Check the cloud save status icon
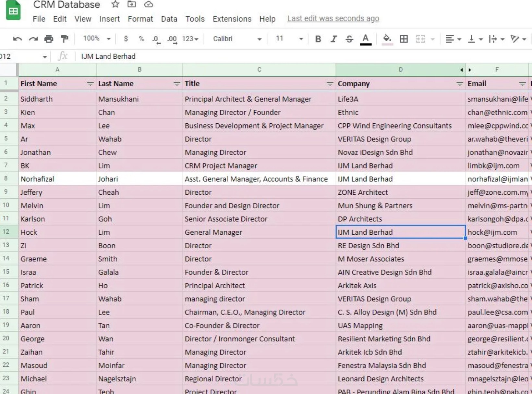 [x=149, y=4]
